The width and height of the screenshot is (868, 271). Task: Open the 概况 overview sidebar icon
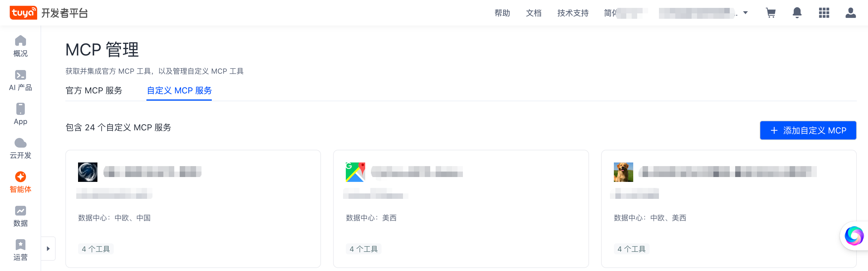click(x=20, y=46)
